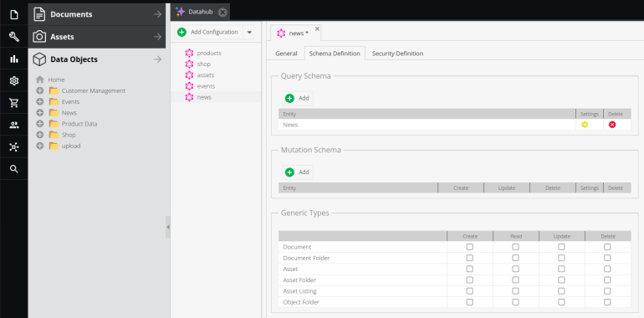Screen dimensions: 644x318
Task: Expand the Customer Management folder
Action: tap(40, 91)
